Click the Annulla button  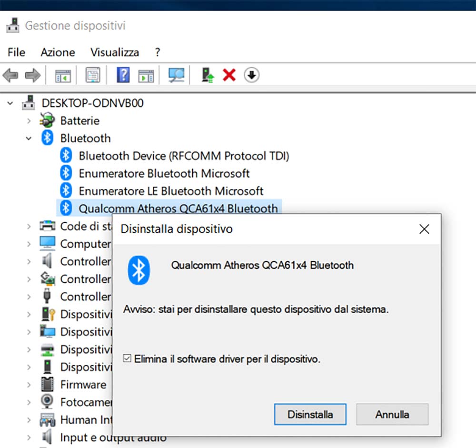(392, 414)
